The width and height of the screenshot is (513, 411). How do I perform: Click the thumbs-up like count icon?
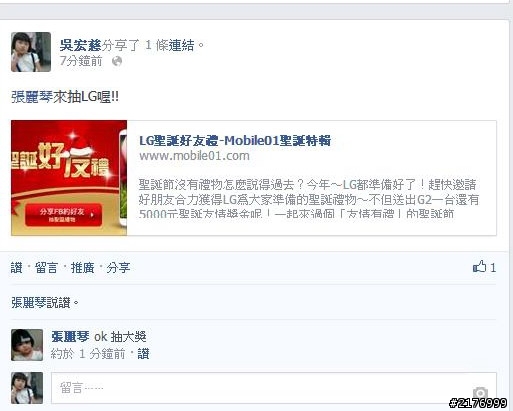click(x=479, y=266)
